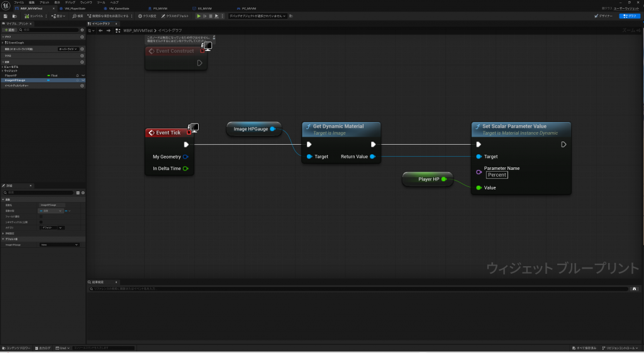Add a new event dispatcher plus icon

point(82,86)
